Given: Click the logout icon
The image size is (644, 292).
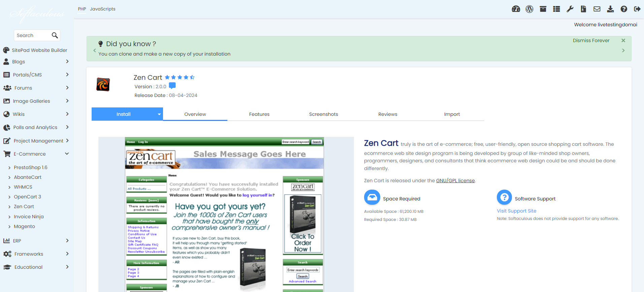Looking at the screenshot, I should (637, 9).
